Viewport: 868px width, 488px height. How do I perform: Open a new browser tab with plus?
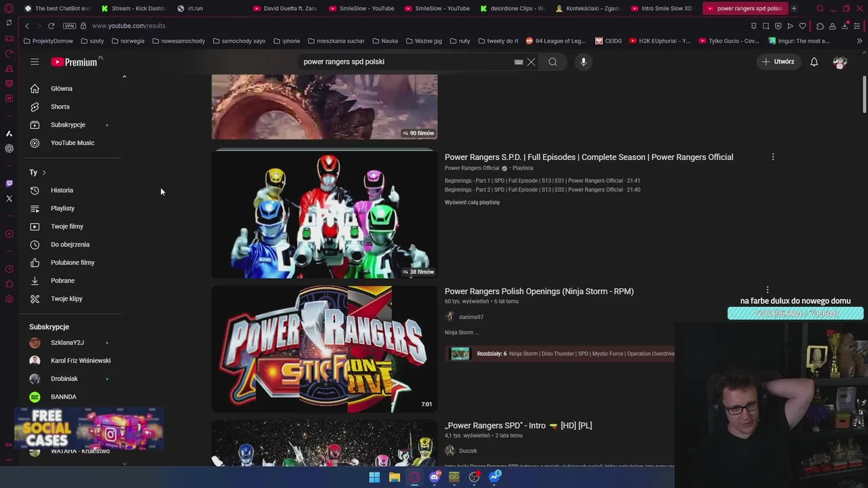[x=794, y=8]
